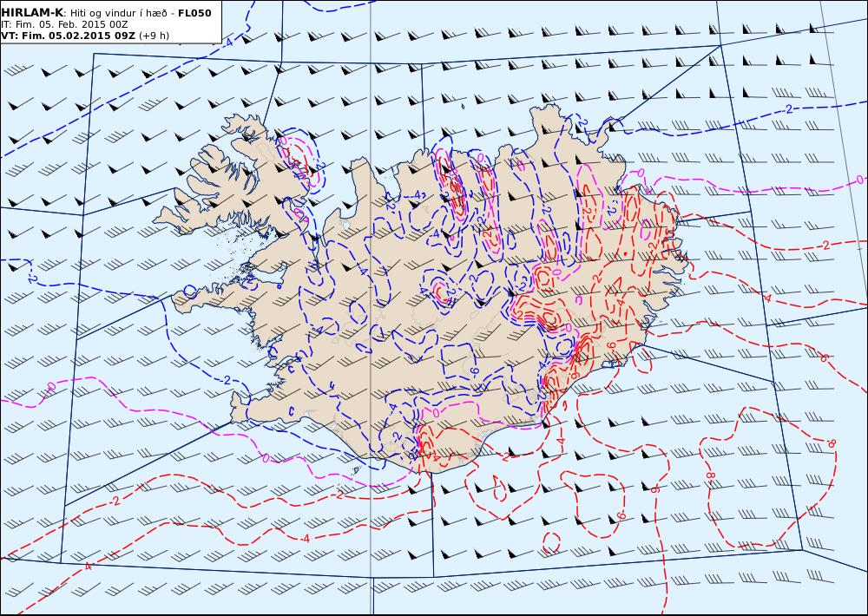Click the 'FL050' flight level label
Screen dimensions: 868x616
point(194,13)
